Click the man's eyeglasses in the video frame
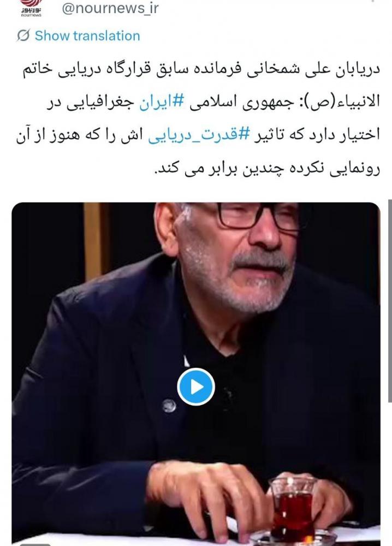The height and width of the screenshot is (546, 392). click(258, 215)
